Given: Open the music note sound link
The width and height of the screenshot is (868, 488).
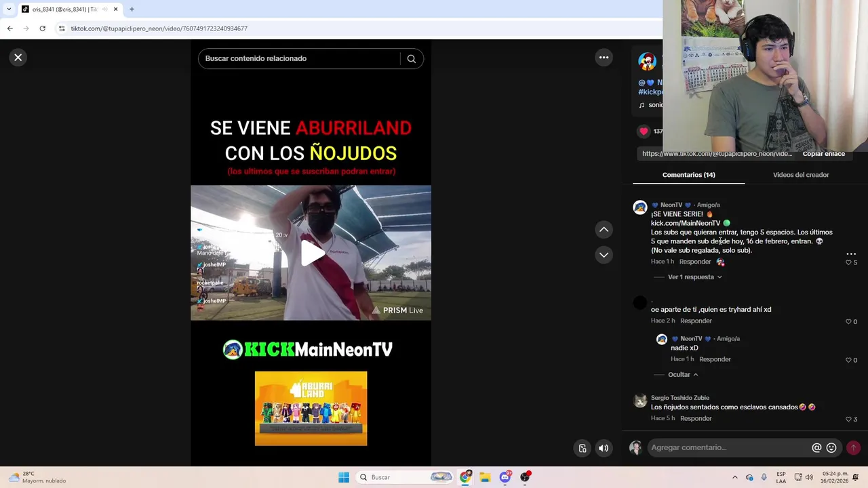Looking at the screenshot, I should pyautogui.click(x=651, y=105).
